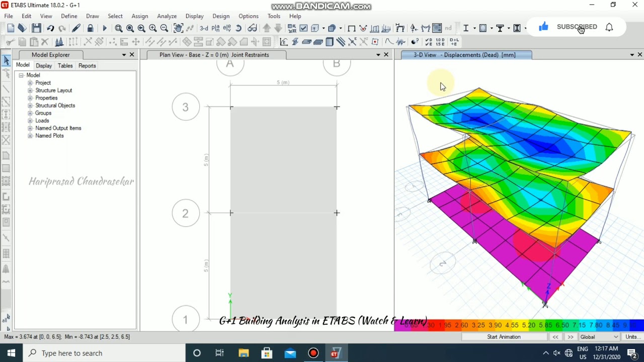Screen dimensions: 644x362
Task: Open an elevation view via the 'elev' icon
Action: [x=227, y=29]
